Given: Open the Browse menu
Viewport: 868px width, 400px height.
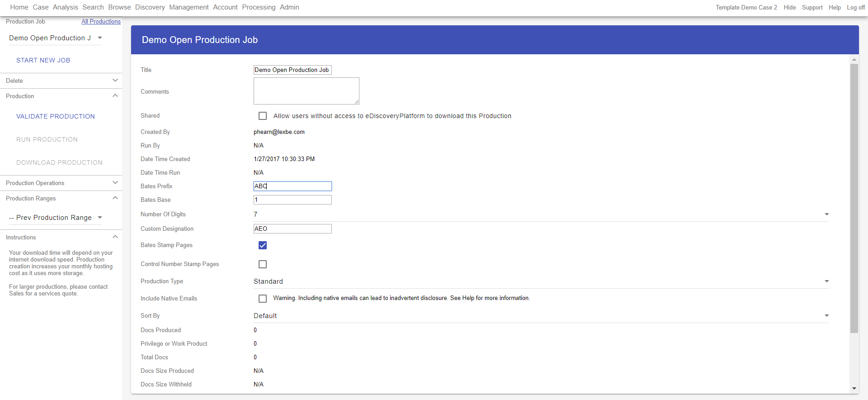Looking at the screenshot, I should [120, 7].
